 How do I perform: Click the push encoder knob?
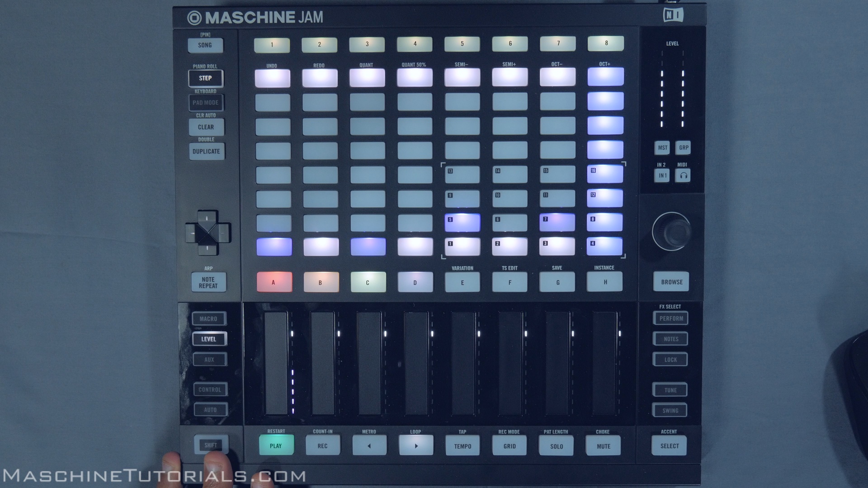click(x=672, y=231)
